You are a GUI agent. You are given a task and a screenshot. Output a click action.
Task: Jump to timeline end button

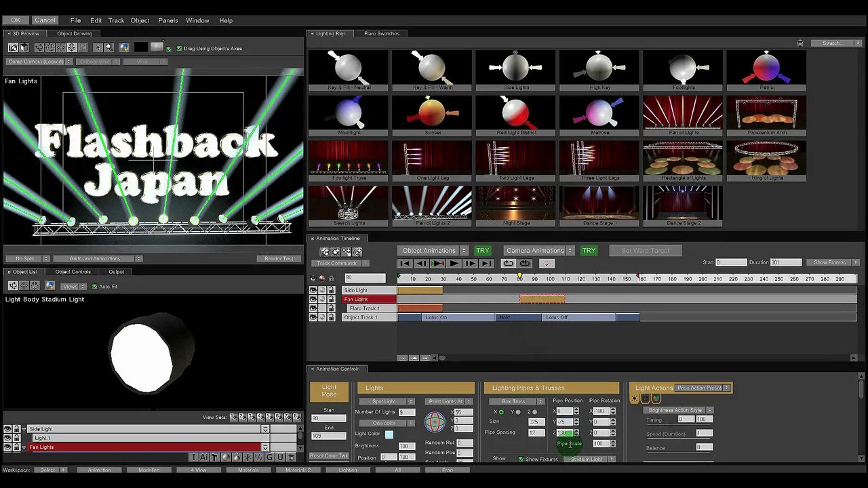pyautogui.click(x=486, y=264)
